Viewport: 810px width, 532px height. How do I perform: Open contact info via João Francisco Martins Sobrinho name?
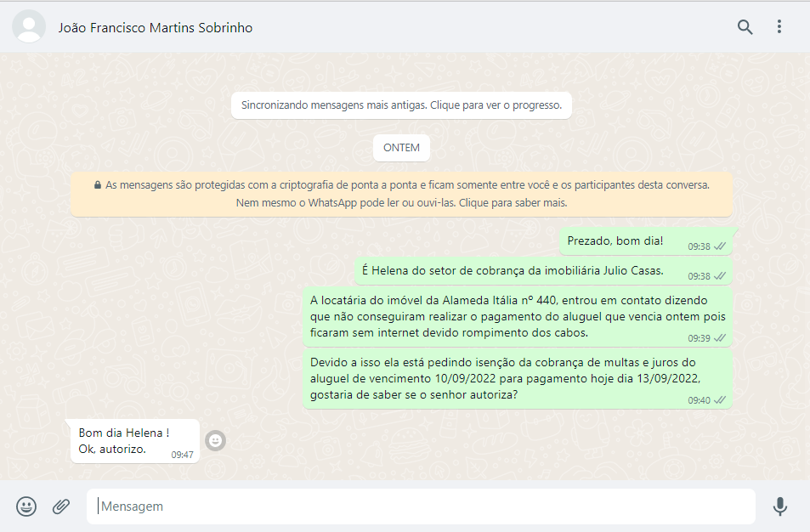(x=156, y=28)
